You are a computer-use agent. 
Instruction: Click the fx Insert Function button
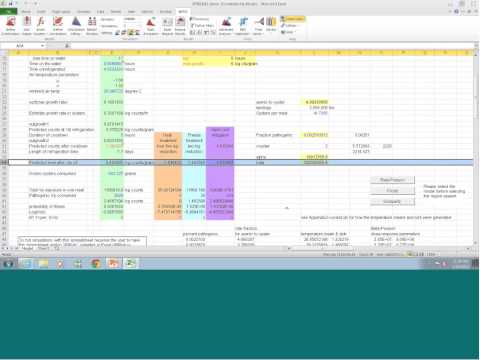(67, 46)
